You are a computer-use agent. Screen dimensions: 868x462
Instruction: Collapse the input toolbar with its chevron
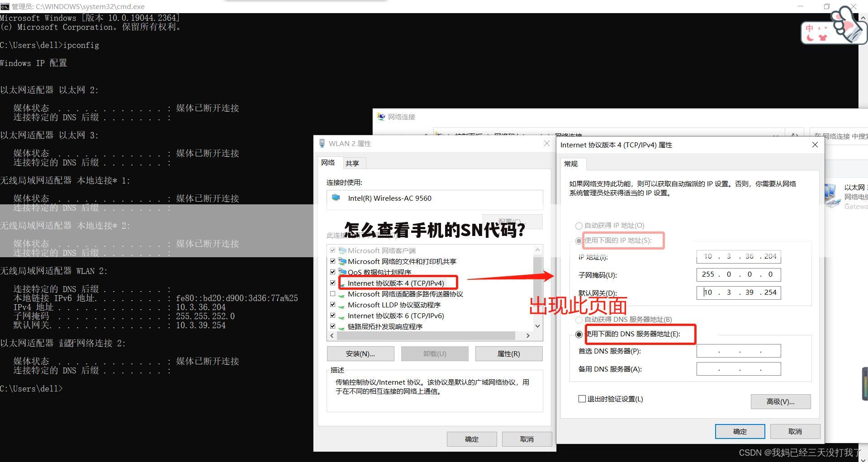[863, 18]
